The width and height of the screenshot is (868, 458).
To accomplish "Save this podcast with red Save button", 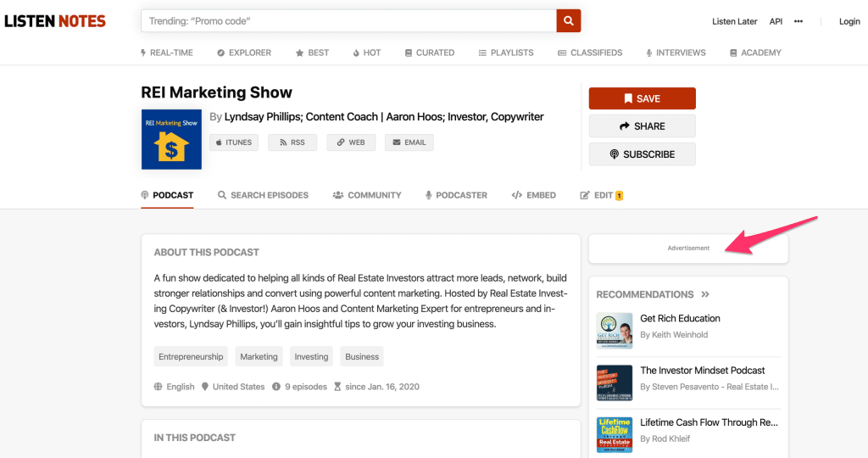I will tap(643, 98).
